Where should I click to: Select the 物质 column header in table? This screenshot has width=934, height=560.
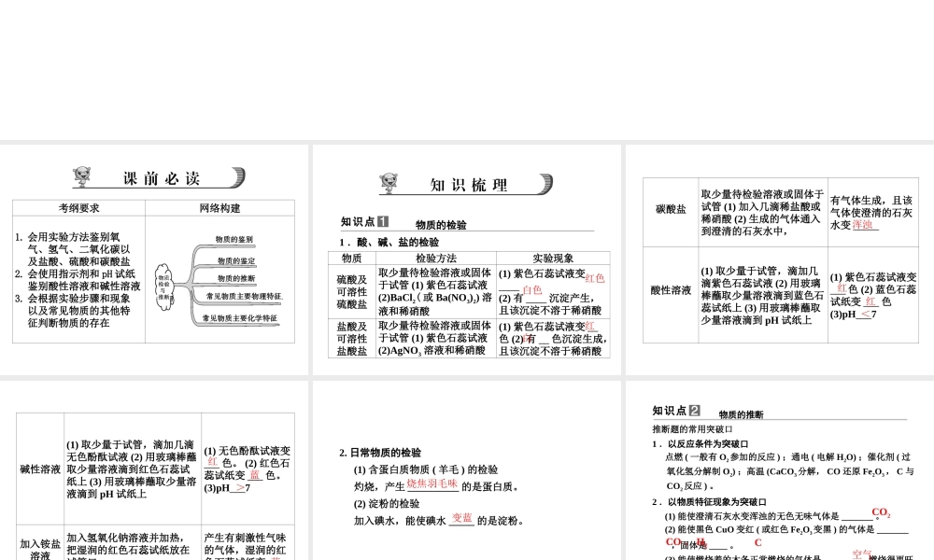click(x=351, y=258)
